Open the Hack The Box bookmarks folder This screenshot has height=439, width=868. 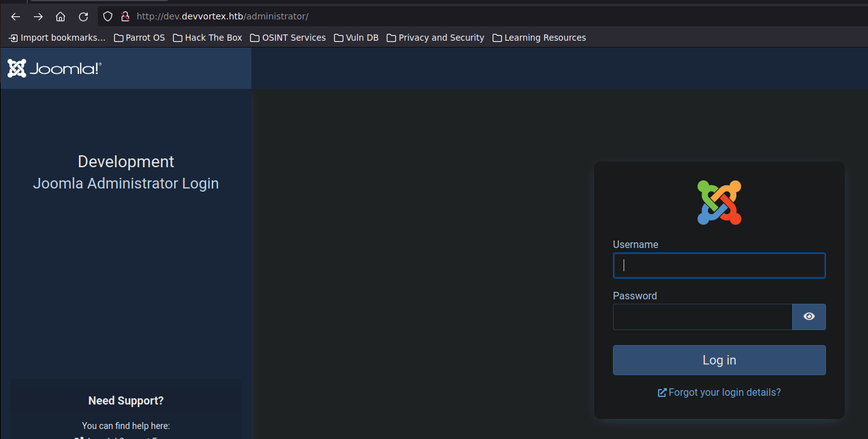[207, 38]
